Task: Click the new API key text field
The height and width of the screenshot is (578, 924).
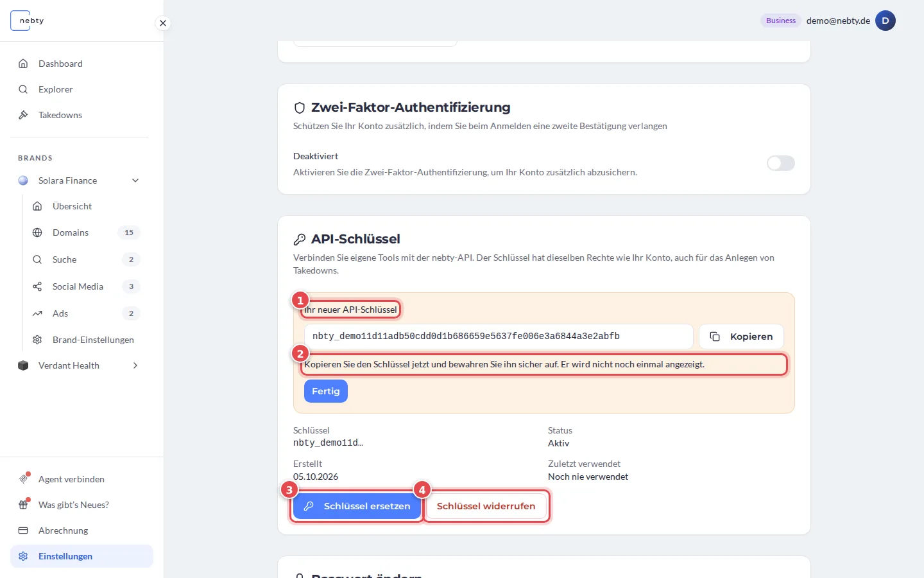Action: coord(499,337)
